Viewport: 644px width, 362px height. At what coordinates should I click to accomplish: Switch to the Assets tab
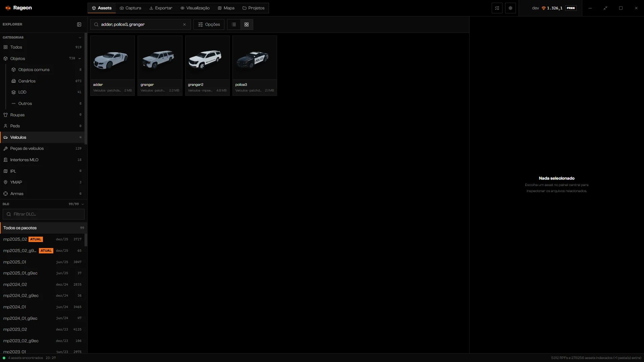pyautogui.click(x=102, y=8)
